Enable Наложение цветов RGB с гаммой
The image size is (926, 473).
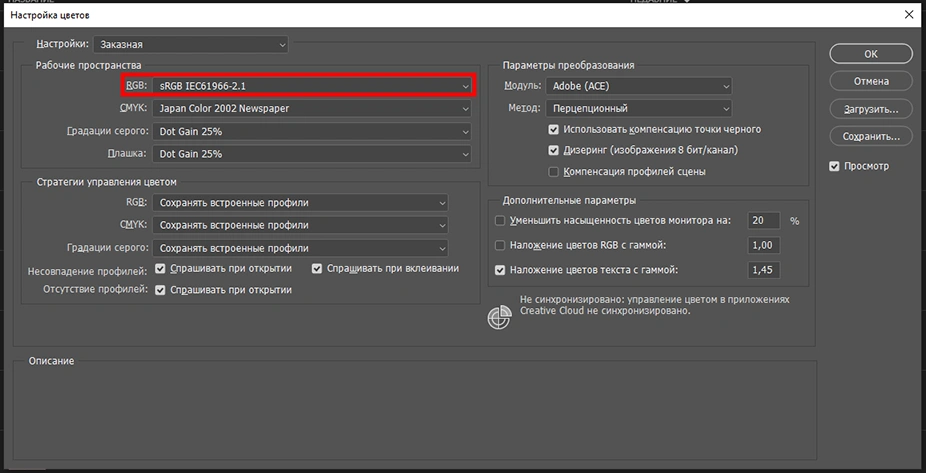pos(500,244)
